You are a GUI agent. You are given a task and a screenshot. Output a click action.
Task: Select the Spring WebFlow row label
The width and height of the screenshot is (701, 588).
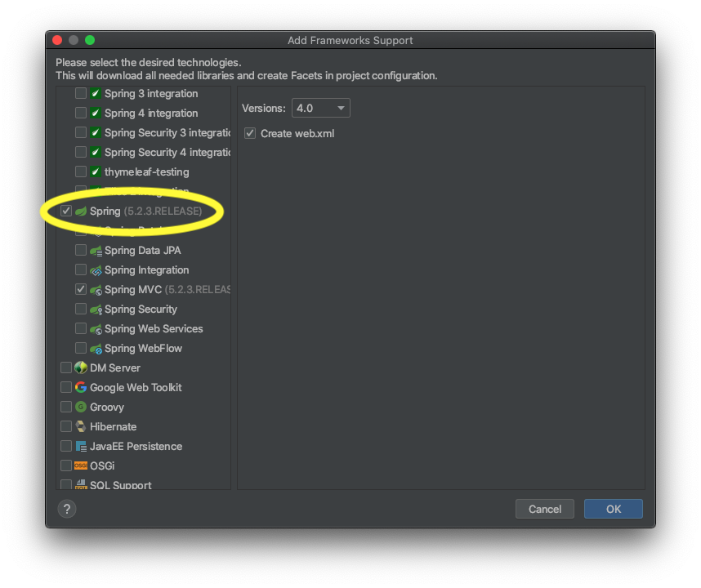pyautogui.click(x=144, y=349)
